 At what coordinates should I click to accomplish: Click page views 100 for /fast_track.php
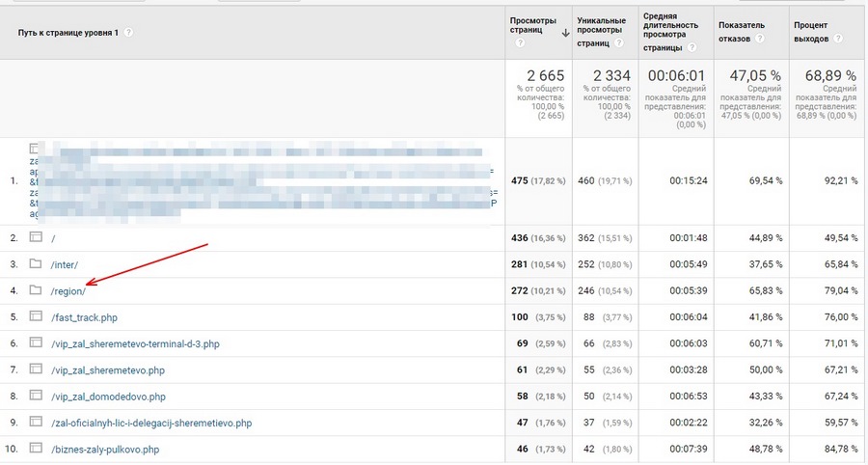pos(519,317)
